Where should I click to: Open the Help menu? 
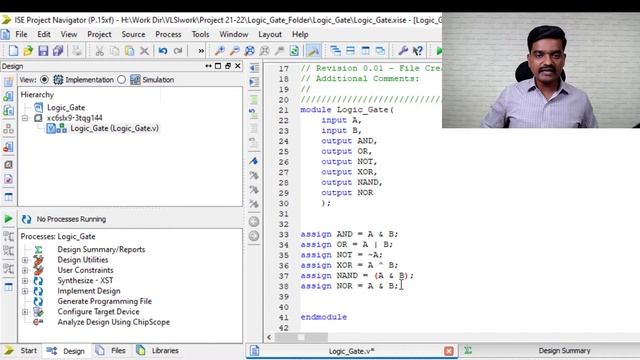click(300, 34)
